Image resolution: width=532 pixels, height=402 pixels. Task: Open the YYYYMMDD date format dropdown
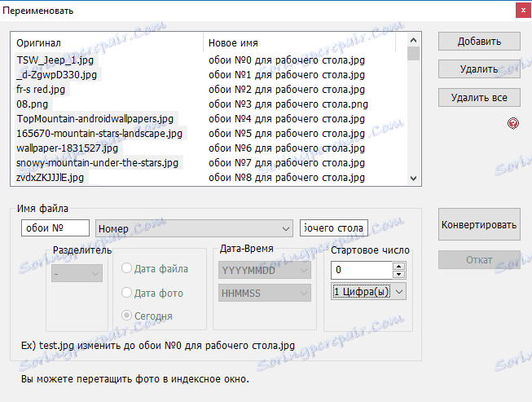[265, 270]
